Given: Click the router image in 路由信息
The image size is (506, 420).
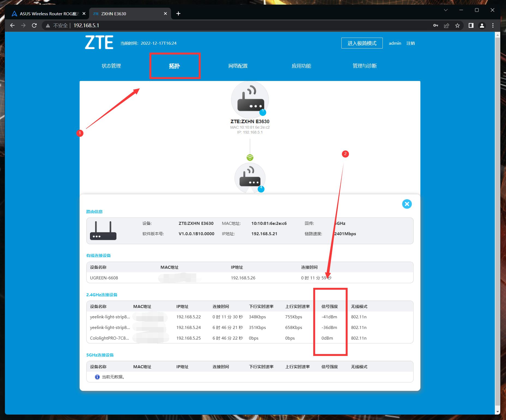Looking at the screenshot, I should tap(103, 231).
